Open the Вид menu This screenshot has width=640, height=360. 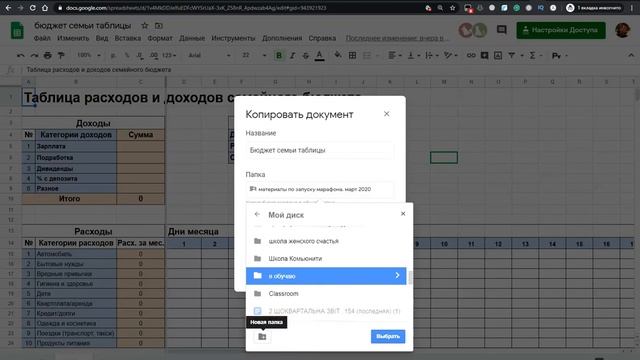pos(102,38)
